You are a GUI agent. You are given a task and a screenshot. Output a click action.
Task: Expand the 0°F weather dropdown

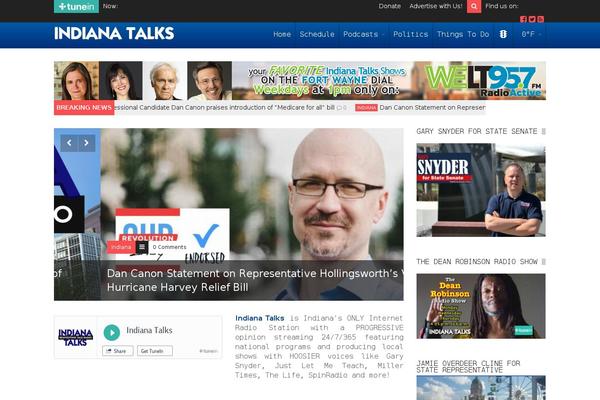531,34
